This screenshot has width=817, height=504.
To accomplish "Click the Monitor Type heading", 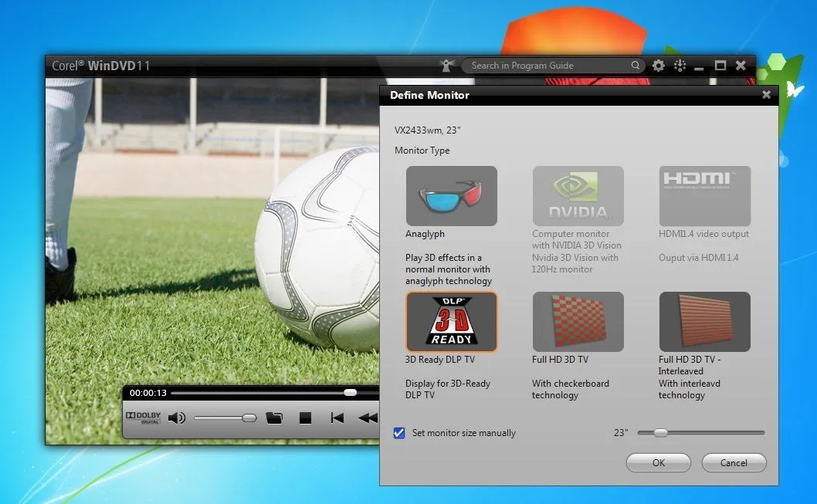I will [422, 151].
